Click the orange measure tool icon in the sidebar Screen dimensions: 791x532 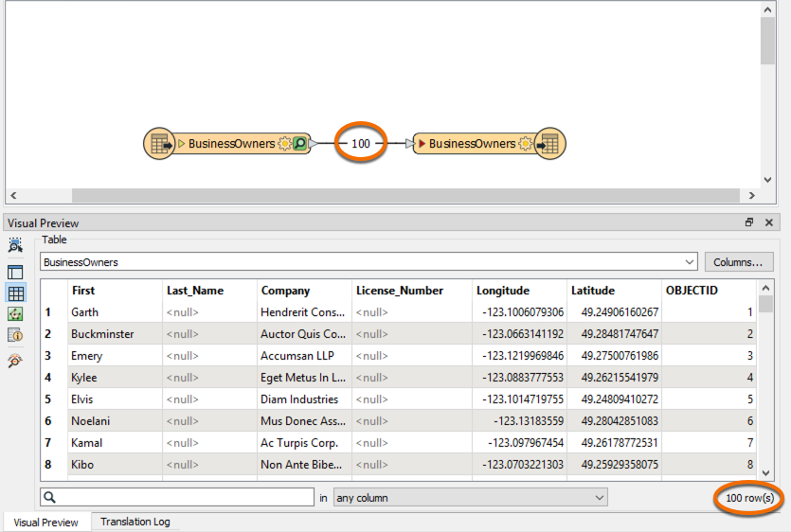coord(15,361)
